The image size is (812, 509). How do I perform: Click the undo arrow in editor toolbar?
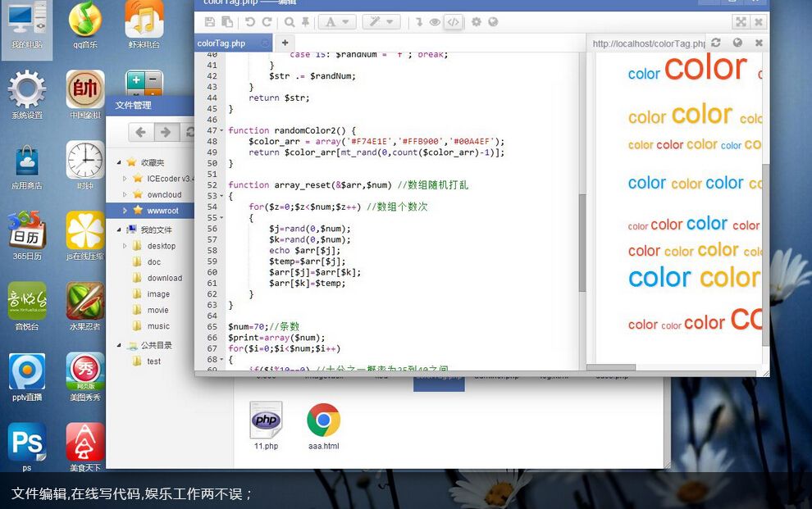click(x=250, y=22)
